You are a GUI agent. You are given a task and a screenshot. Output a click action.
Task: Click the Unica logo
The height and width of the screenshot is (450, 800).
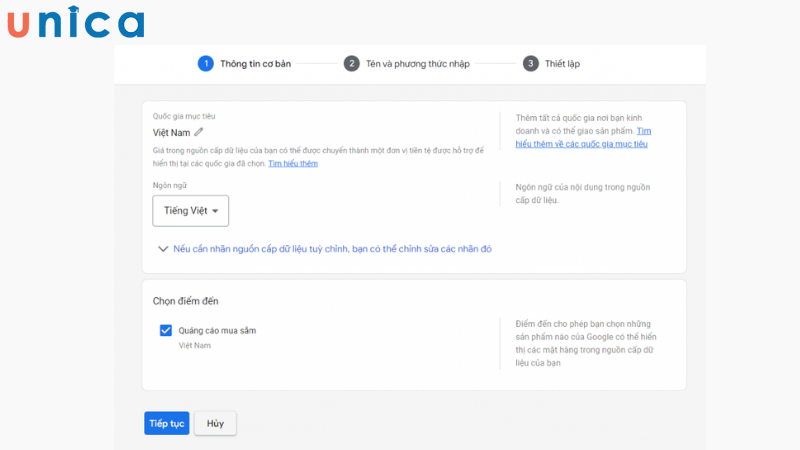click(76, 22)
